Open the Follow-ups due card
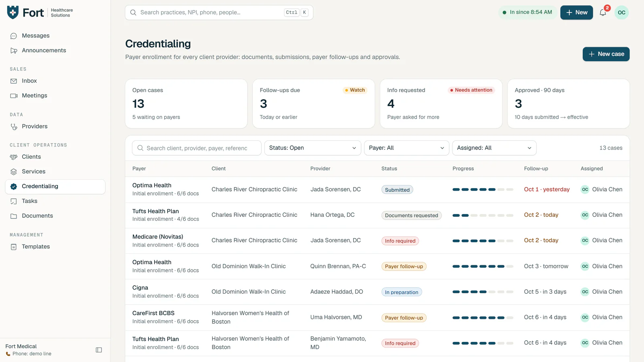This screenshot has width=644, height=362. (x=314, y=104)
